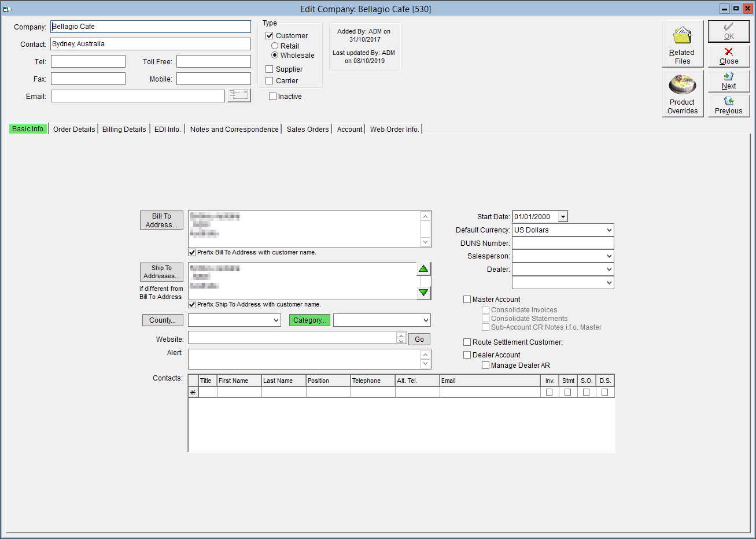Mark company as Inactive
This screenshot has height=539, width=756.
pos(272,97)
